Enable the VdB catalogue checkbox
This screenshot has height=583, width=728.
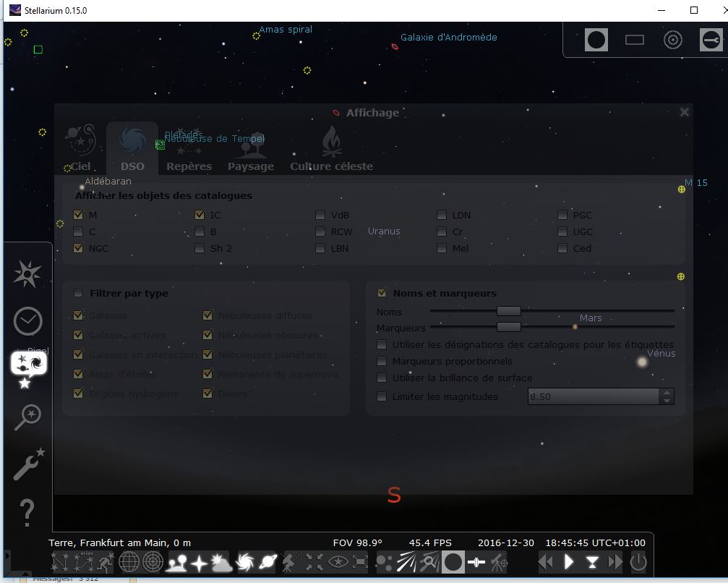click(320, 215)
